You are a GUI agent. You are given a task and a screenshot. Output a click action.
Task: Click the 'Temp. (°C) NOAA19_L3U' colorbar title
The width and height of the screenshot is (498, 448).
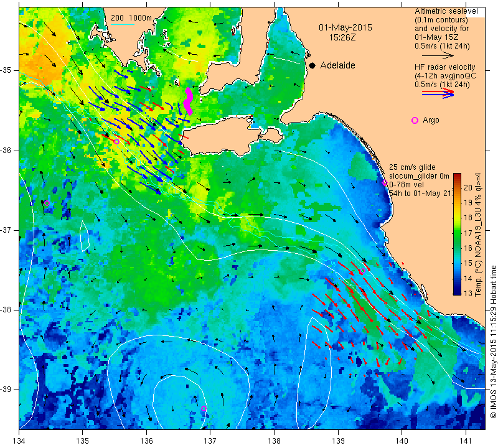(478, 235)
